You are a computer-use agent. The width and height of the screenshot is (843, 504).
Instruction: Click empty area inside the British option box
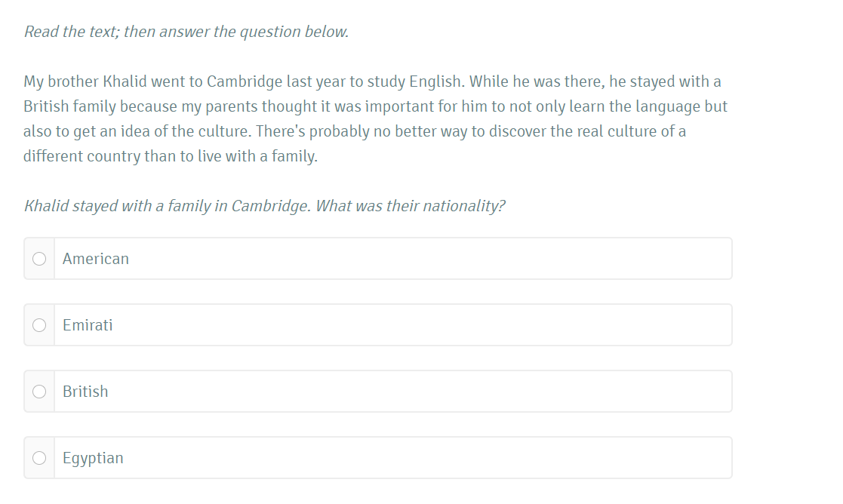point(430,392)
